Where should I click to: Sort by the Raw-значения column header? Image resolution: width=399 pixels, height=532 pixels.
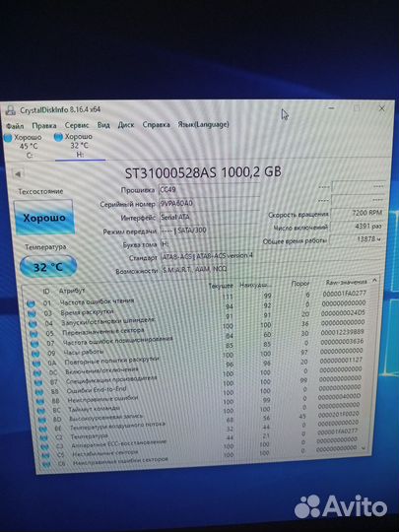(347, 282)
